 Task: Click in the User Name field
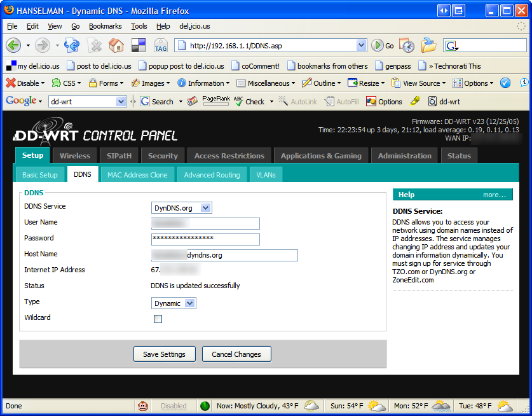205,223
